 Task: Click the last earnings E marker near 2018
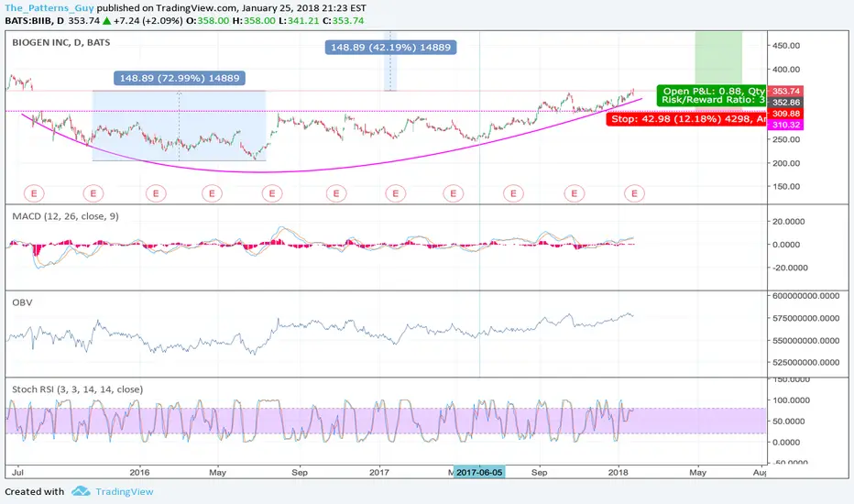coord(634,192)
